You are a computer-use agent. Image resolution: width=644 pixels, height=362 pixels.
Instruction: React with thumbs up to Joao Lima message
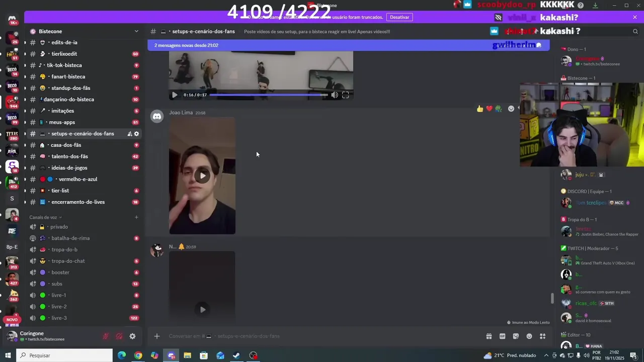[480, 109]
